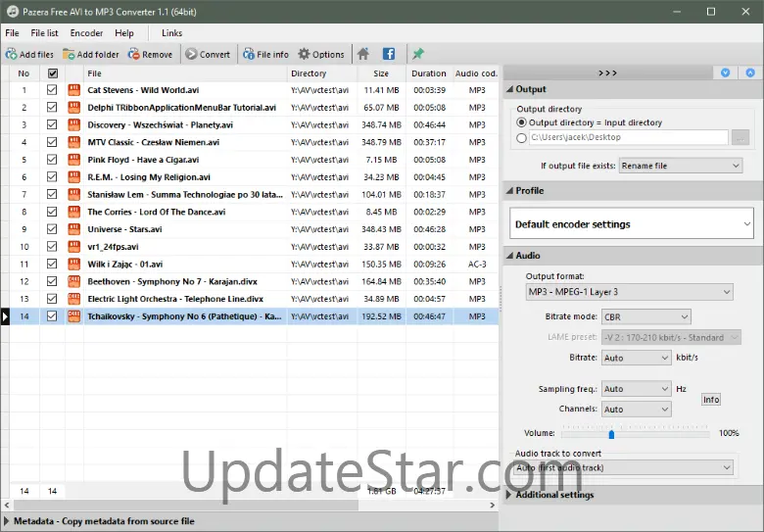Open Options gear in the toolbar
This screenshot has width=764, height=532.
coord(304,54)
